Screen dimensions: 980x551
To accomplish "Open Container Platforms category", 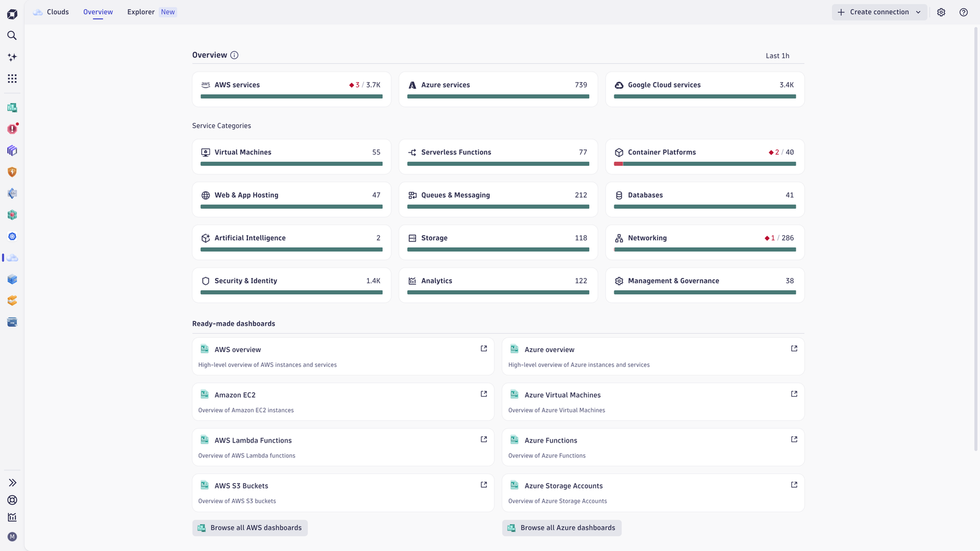I will pos(705,157).
